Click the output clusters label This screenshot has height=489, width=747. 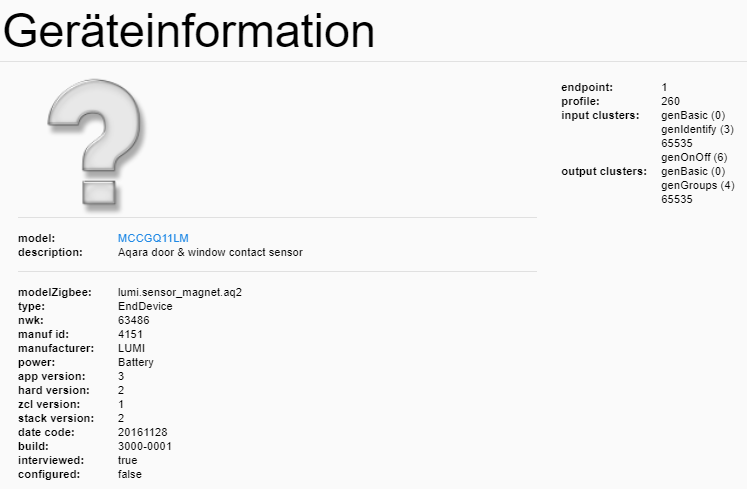pos(604,171)
